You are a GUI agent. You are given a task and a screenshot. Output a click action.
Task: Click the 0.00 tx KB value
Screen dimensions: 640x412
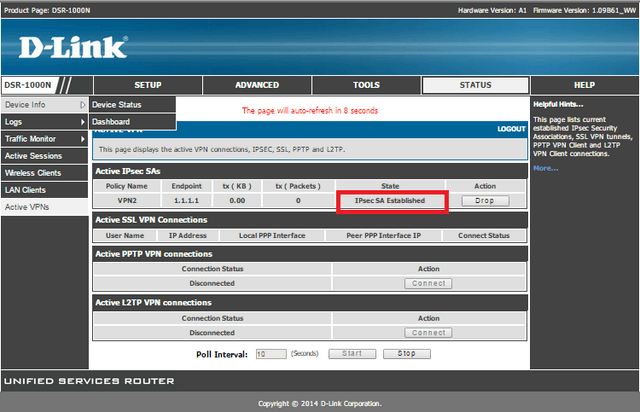pyautogui.click(x=237, y=201)
